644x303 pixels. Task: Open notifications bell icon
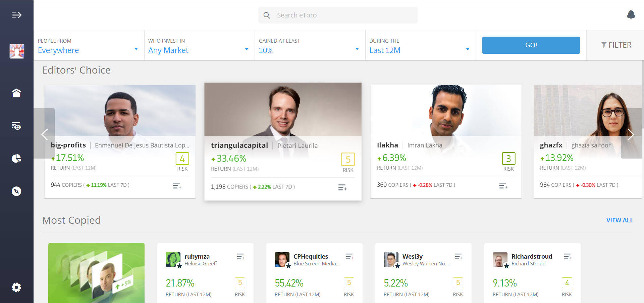tap(631, 15)
